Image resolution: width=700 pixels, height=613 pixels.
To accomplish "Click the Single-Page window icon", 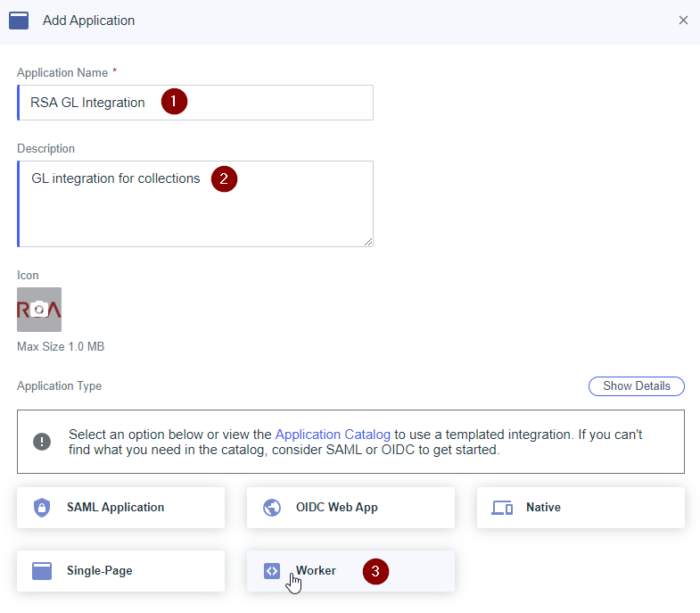I will [x=42, y=571].
